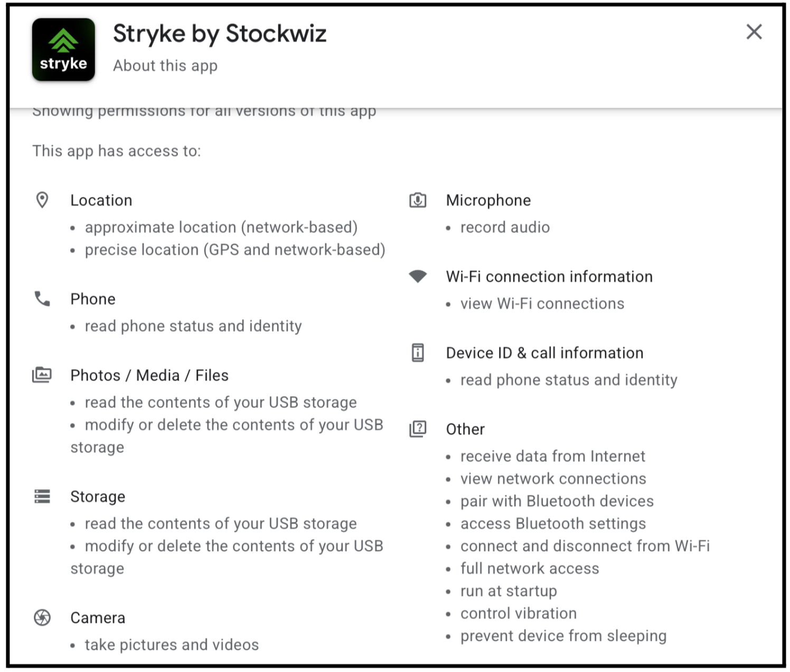Click the Stryke by Stockwiz title
This screenshot has height=672, width=790.
tap(220, 33)
